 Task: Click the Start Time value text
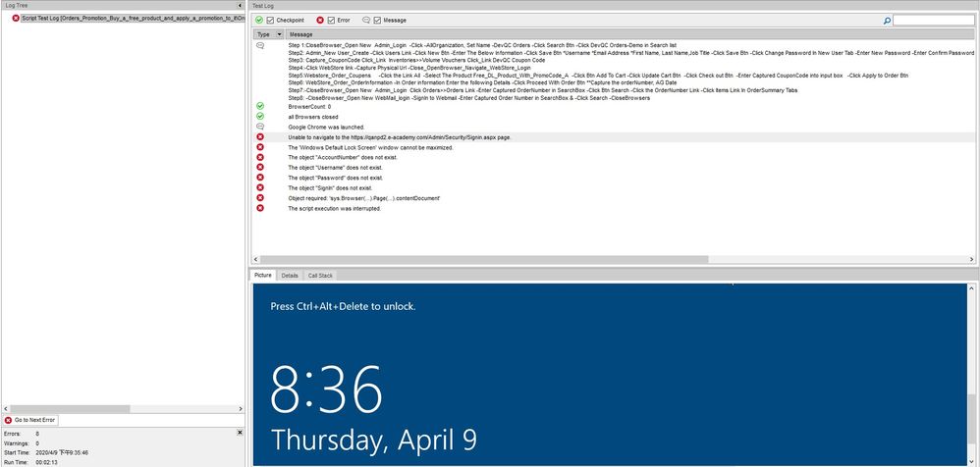click(62, 452)
